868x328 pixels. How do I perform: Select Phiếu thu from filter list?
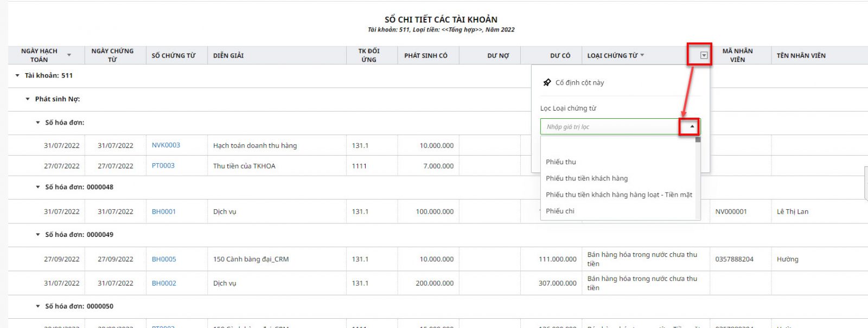click(x=561, y=162)
